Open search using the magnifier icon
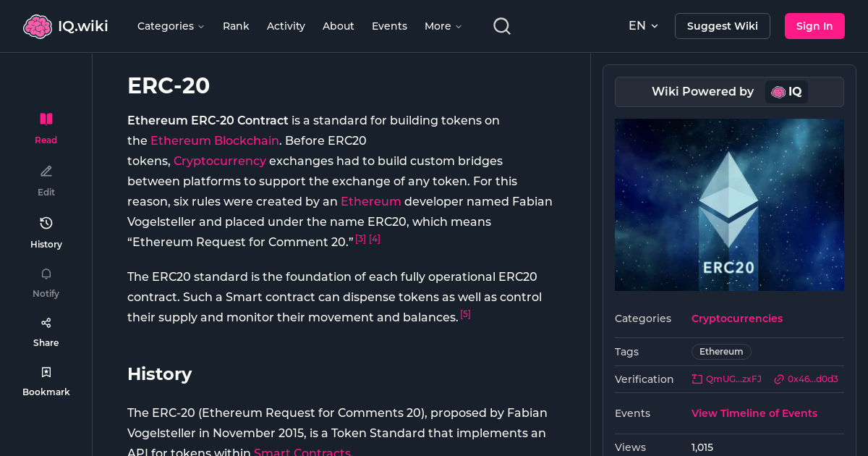The image size is (868, 456). tap(501, 25)
